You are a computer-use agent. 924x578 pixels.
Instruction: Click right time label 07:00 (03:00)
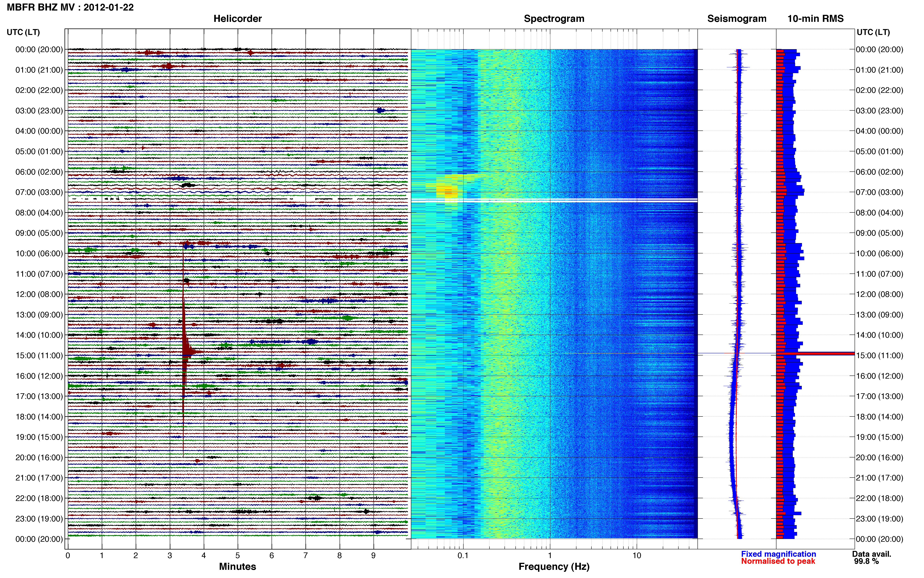pyautogui.click(x=879, y=192)
